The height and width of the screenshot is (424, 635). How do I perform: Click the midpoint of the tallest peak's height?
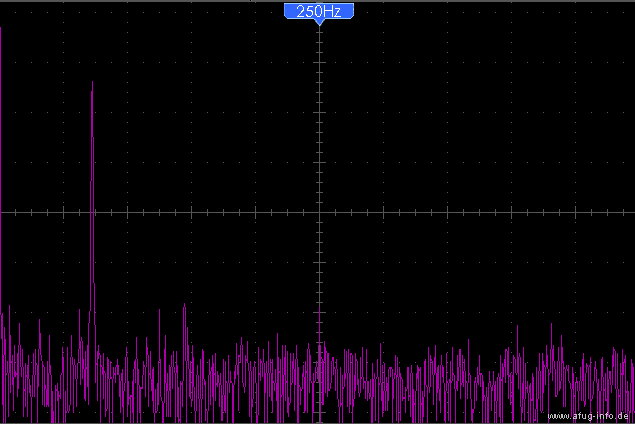[x=92, y=213]
